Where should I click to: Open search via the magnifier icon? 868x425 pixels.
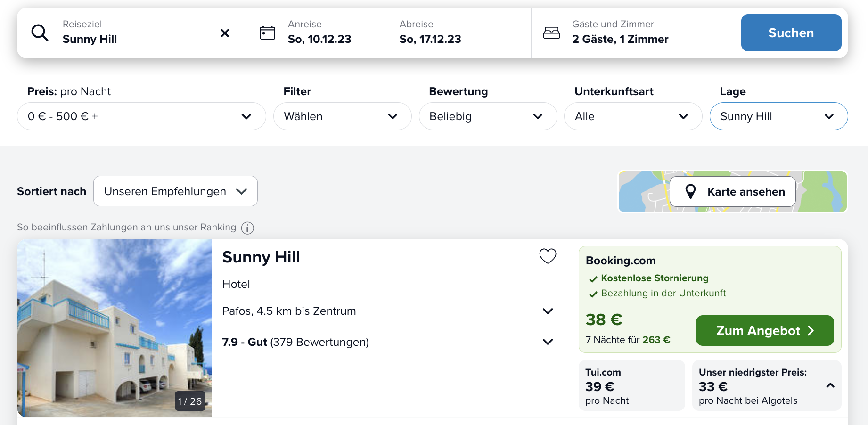40,33
